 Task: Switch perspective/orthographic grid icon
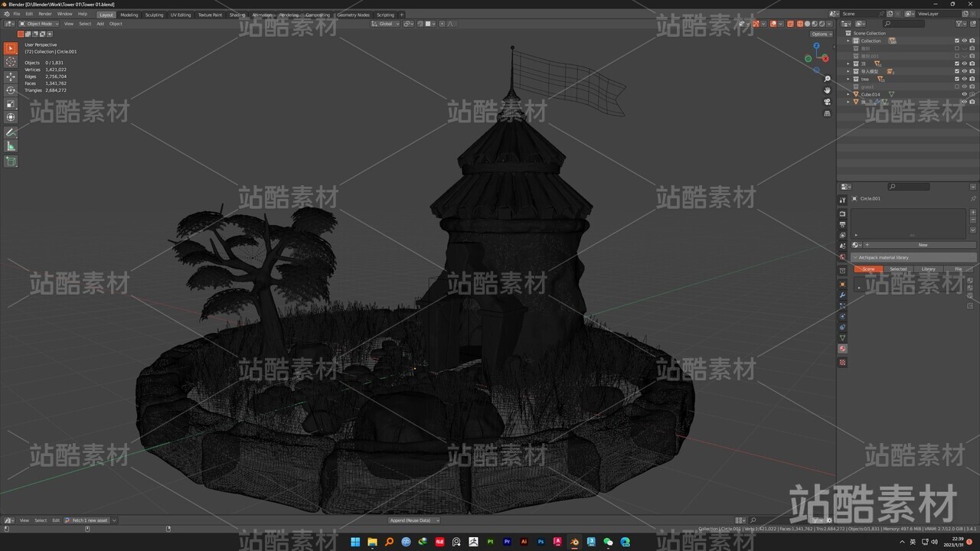pyautogui.click(x=827, y=113)
